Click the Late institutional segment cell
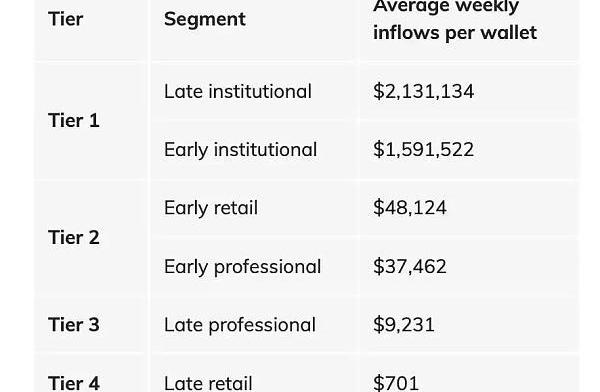This screenshot has height=392, width=600. [x=238, y=91]
